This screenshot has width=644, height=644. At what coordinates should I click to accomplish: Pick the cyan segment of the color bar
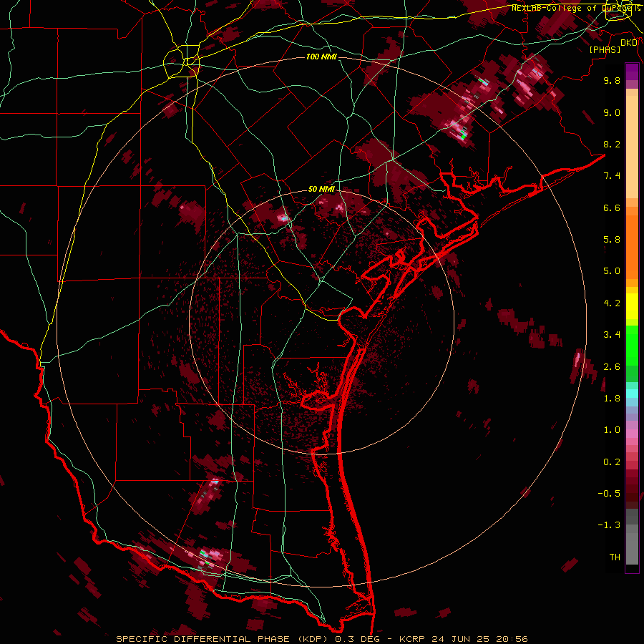[632, 394]
